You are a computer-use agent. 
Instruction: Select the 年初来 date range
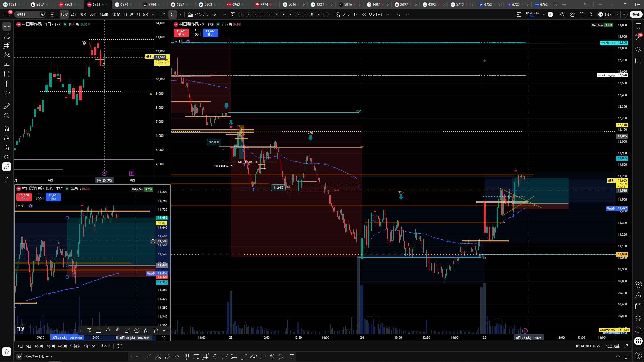tap(75, 346)
